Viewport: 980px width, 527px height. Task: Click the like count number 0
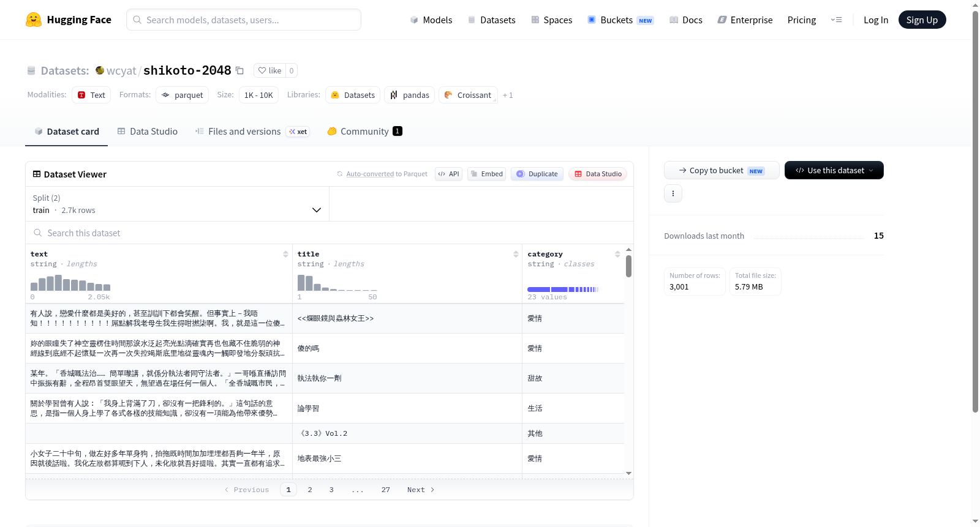tap(292, 70)
